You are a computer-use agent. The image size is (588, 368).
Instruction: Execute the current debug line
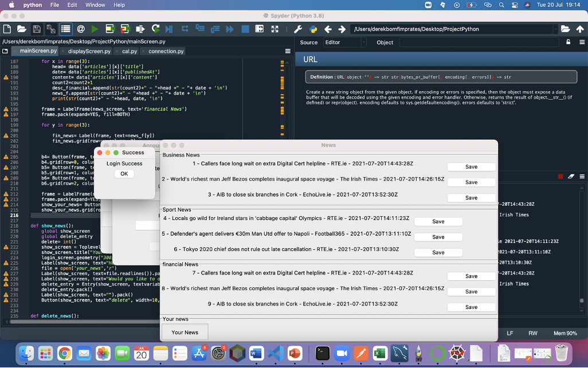coord(185,29)
